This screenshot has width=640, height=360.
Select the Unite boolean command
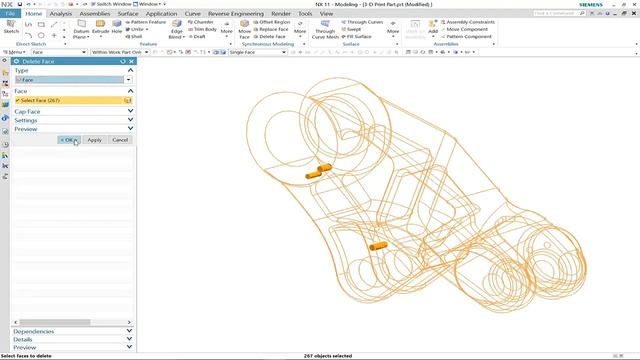(137, 29)
